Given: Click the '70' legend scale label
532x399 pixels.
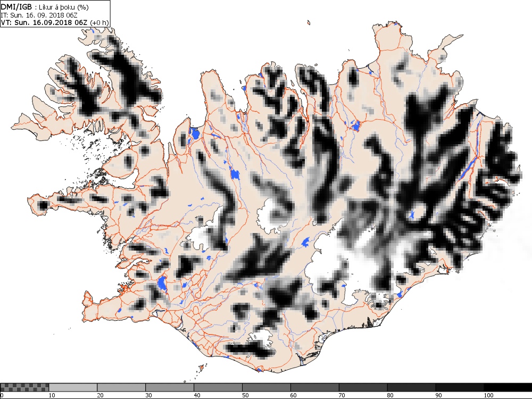Looking at the screenshot, I should pyautogui.click(x=342, y=395).
